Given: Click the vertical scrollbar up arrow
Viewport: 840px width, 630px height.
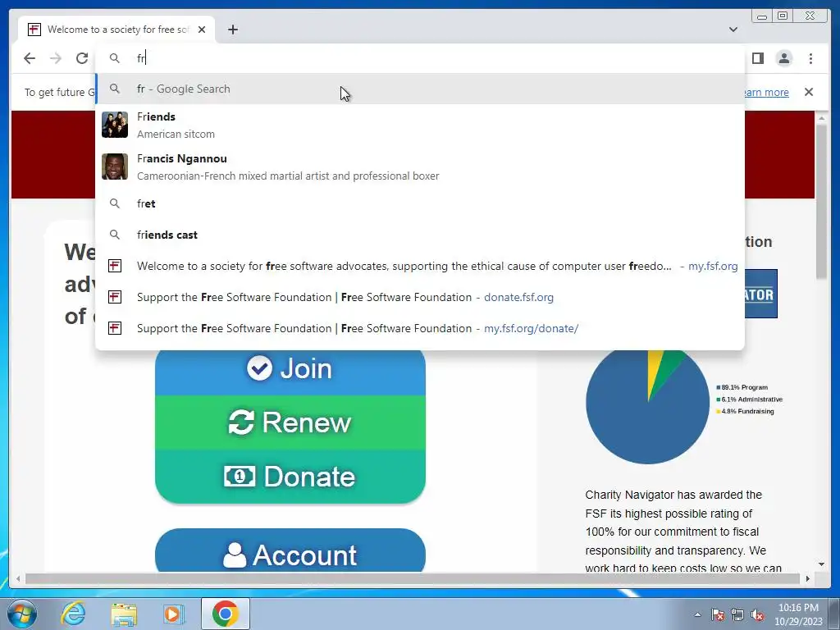Looking at the screenshot, I should click(821, 118).
